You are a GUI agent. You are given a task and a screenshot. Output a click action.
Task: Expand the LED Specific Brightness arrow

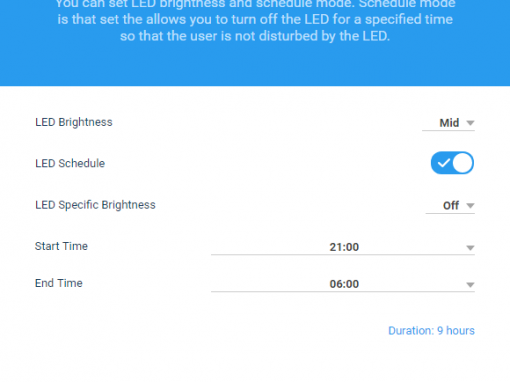click(x=470, y=206)
